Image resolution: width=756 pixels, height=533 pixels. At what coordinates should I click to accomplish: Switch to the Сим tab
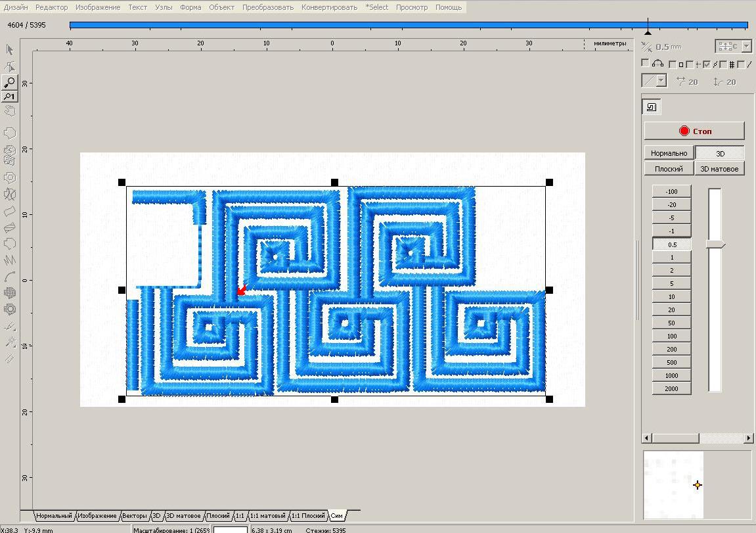(336, 516)
